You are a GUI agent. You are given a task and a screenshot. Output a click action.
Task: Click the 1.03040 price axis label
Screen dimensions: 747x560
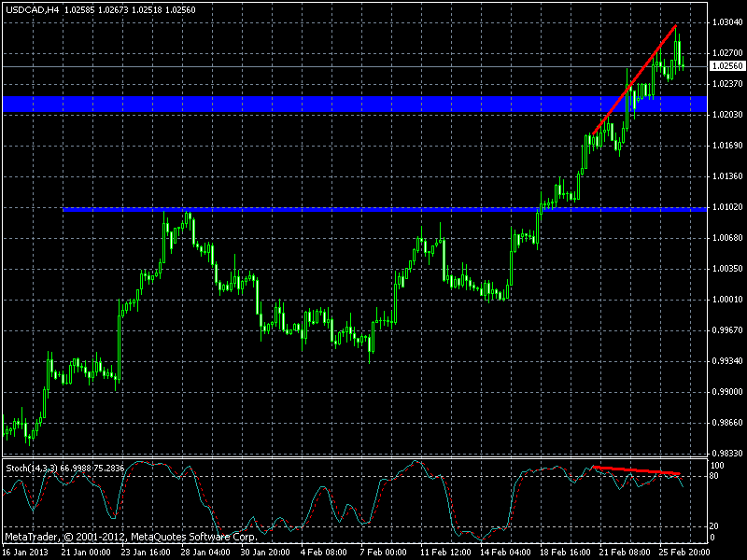[x=728, y=21]
